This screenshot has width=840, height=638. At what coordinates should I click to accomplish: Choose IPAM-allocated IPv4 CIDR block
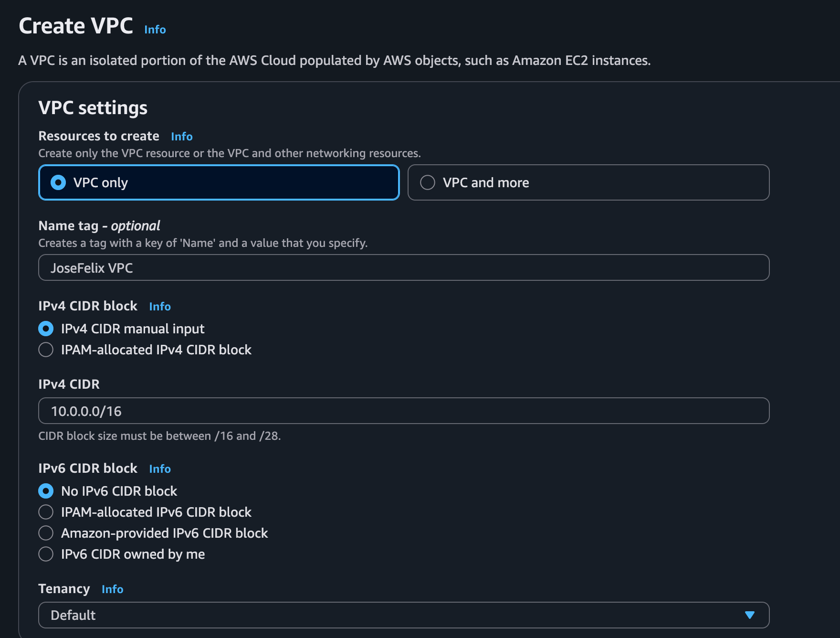(x=46, y=350)
